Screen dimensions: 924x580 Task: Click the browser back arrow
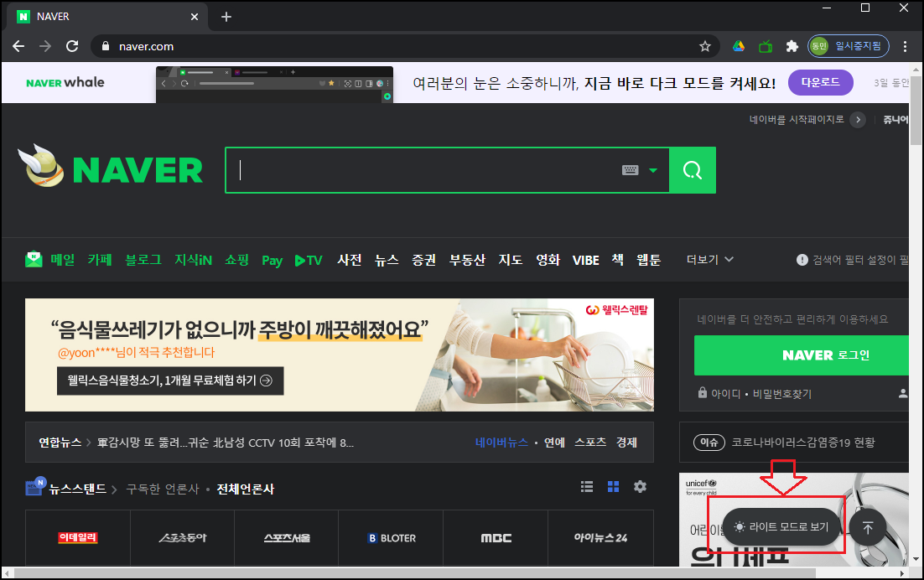(x=18, y=46)
